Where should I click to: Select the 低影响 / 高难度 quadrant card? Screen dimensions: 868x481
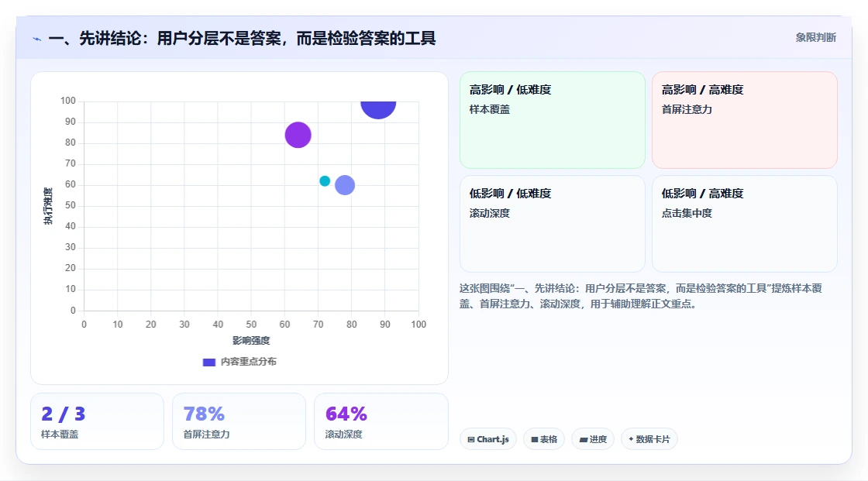point(745,224)
